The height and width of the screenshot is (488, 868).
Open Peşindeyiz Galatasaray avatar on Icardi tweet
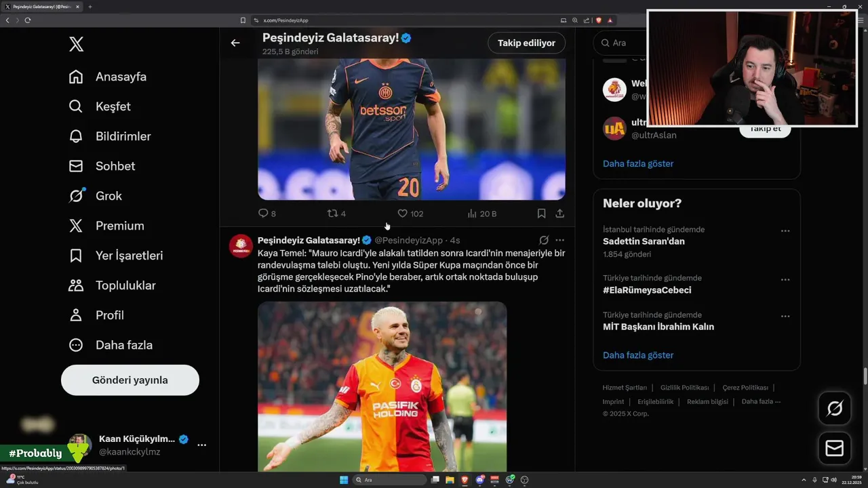point(241,245)
